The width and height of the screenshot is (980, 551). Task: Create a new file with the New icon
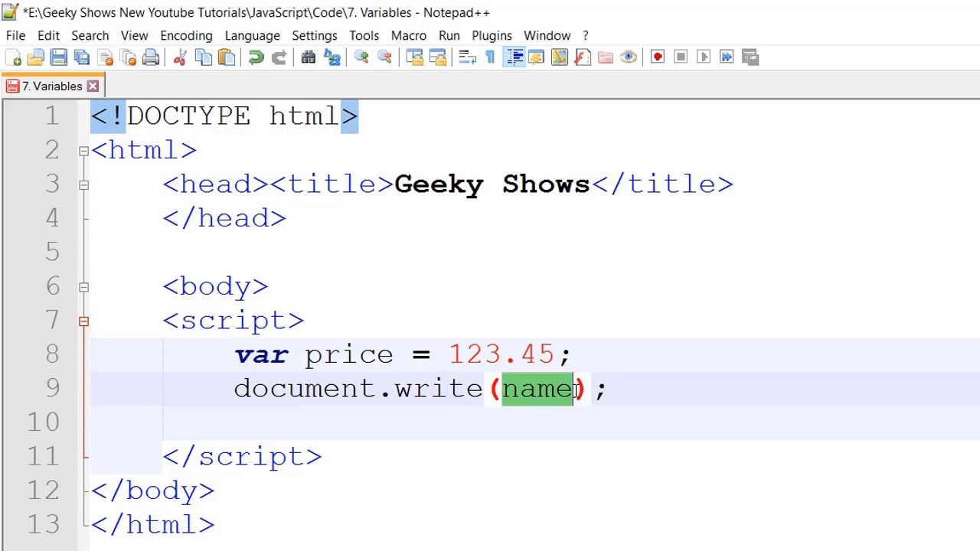[13, 57]
